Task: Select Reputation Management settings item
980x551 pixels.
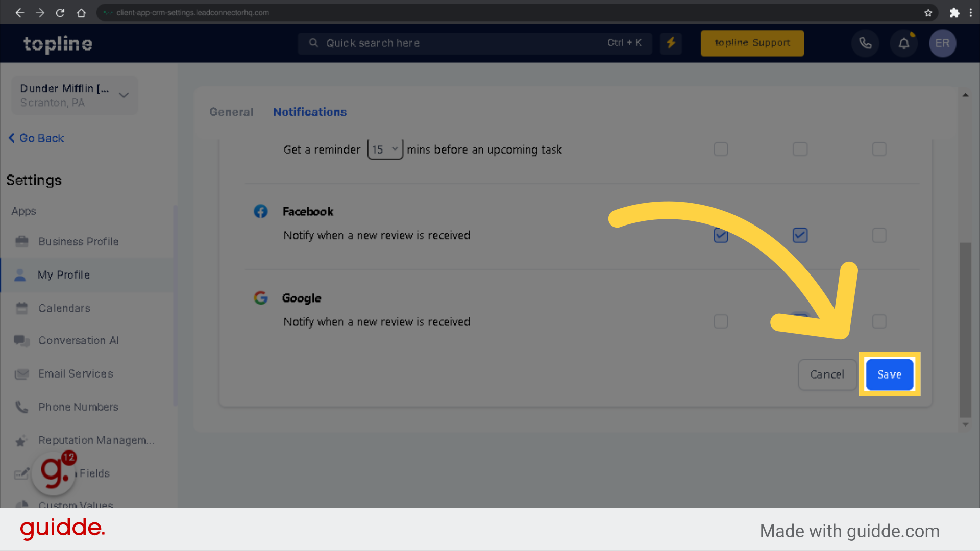Action: [96, 440]
